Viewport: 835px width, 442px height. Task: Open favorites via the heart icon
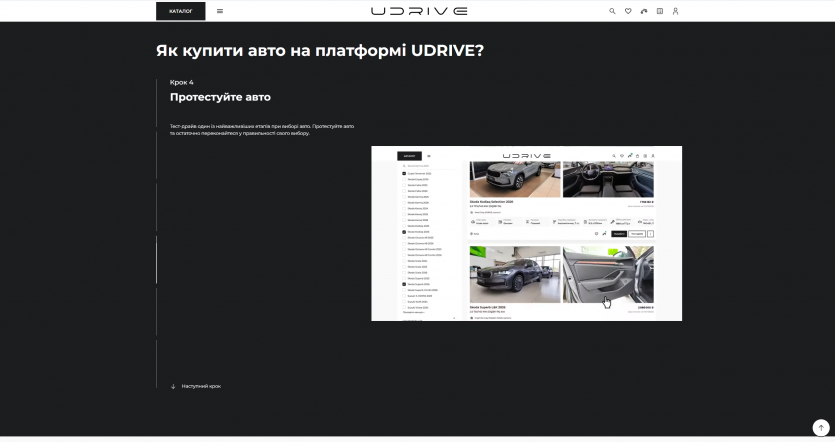tap(628, 11)
